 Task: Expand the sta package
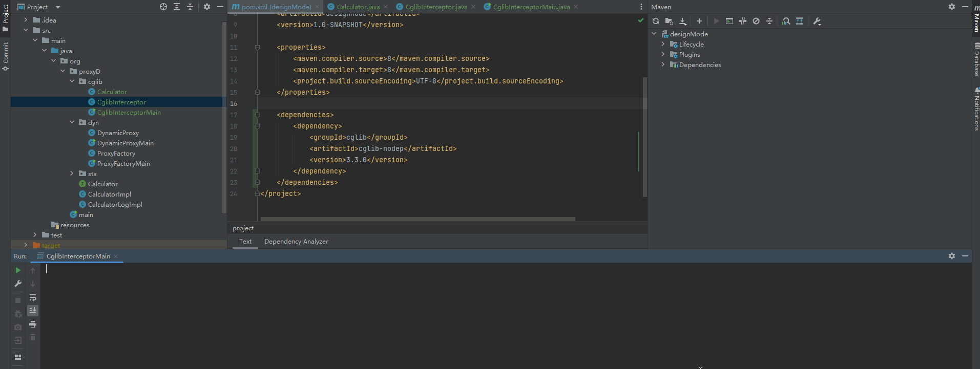click(72, 173)
